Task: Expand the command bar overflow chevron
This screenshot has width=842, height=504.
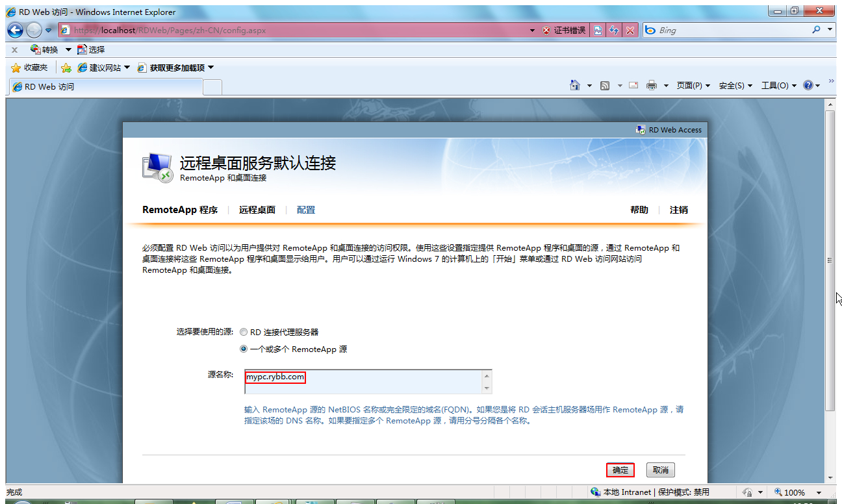Action: (x=830, y=82)
